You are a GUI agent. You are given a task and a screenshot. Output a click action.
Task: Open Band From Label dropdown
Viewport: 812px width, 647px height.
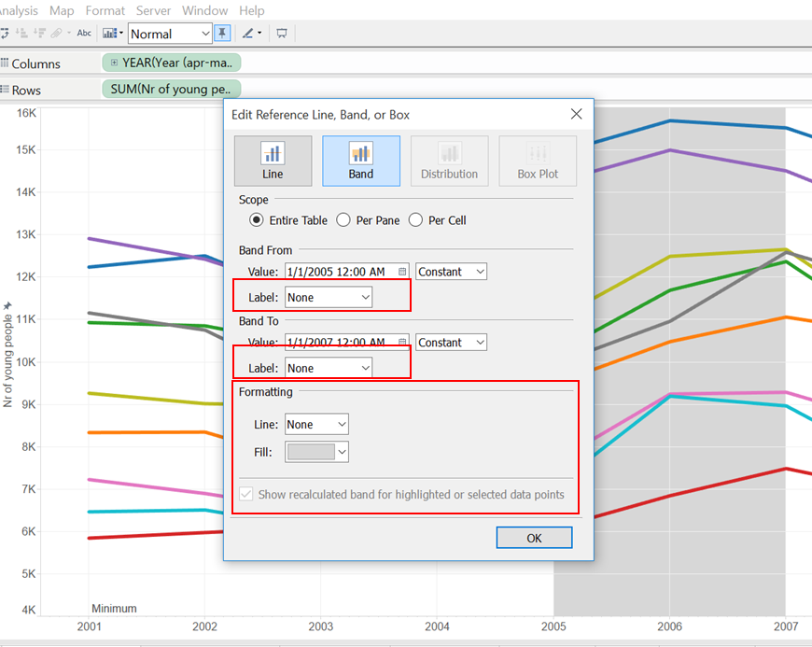329,297
